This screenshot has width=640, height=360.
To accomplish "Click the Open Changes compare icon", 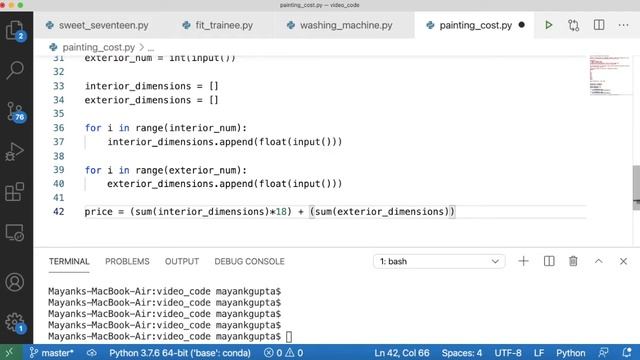I will click(573, 25).
